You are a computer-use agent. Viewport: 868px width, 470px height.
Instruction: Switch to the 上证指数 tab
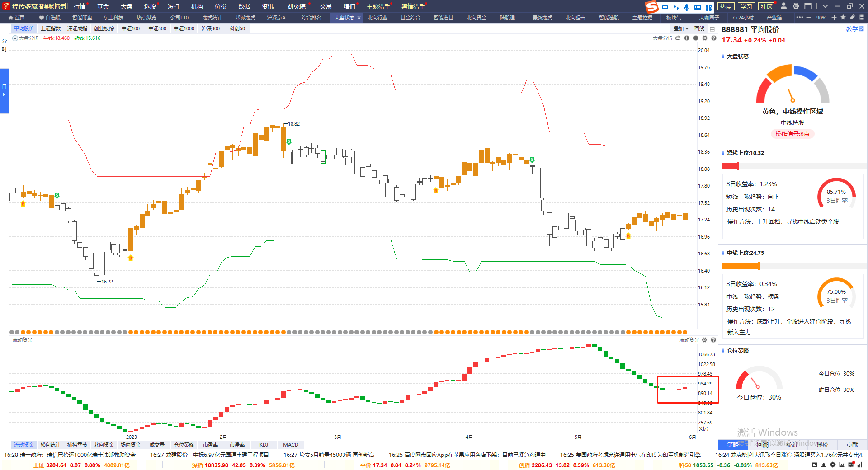point(51,28)
